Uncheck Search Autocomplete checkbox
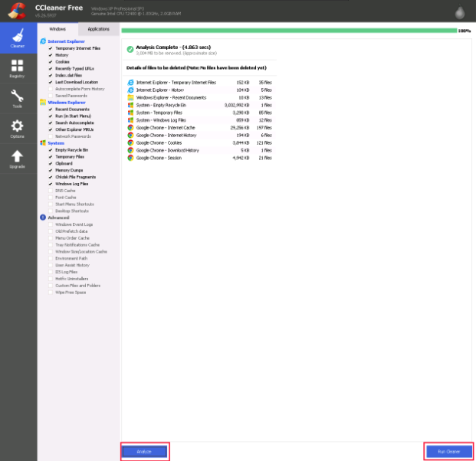The image size is (476, 461). click(x=51, y=123)
